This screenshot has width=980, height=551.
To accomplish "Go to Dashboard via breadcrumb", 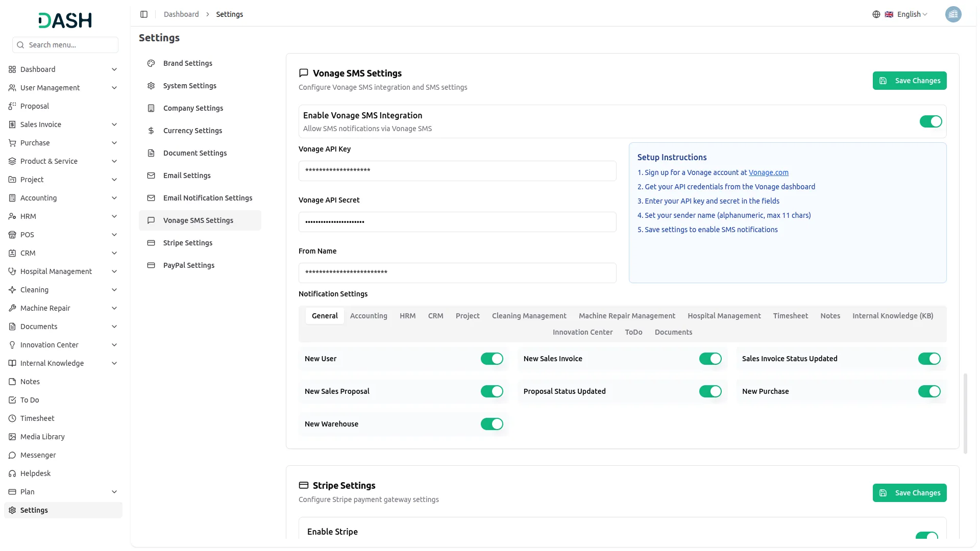I will click(x=181, y=14).
